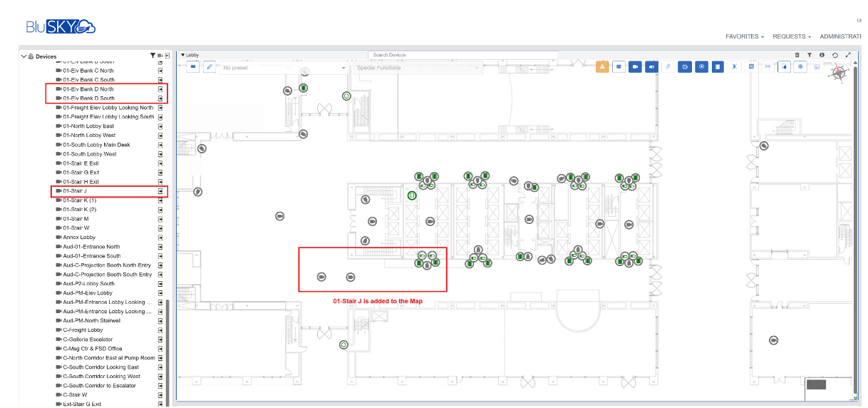Open the No preset dropdown
This screenshot has height=408, width=868.
point(284,68)
